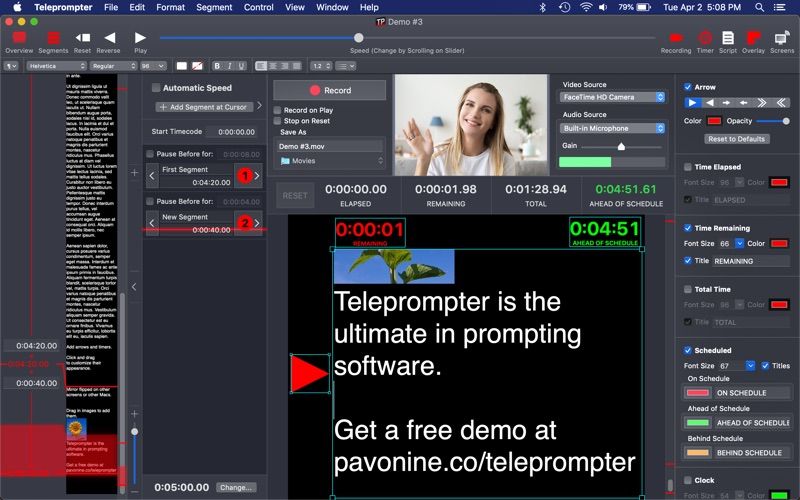Open the View menu
Viewport: 800px width, 500px height.
[295, 7]
